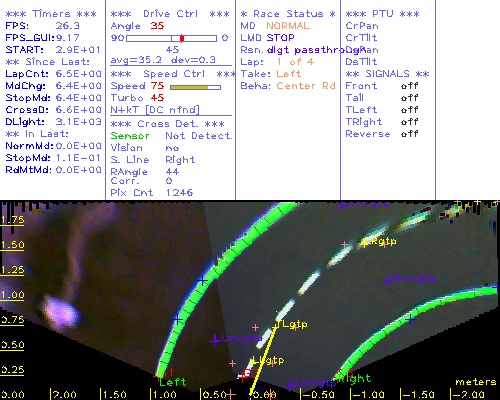
Task: Click the NORMAL mode value
Action: pyautogui.click(x=288, y=26)
